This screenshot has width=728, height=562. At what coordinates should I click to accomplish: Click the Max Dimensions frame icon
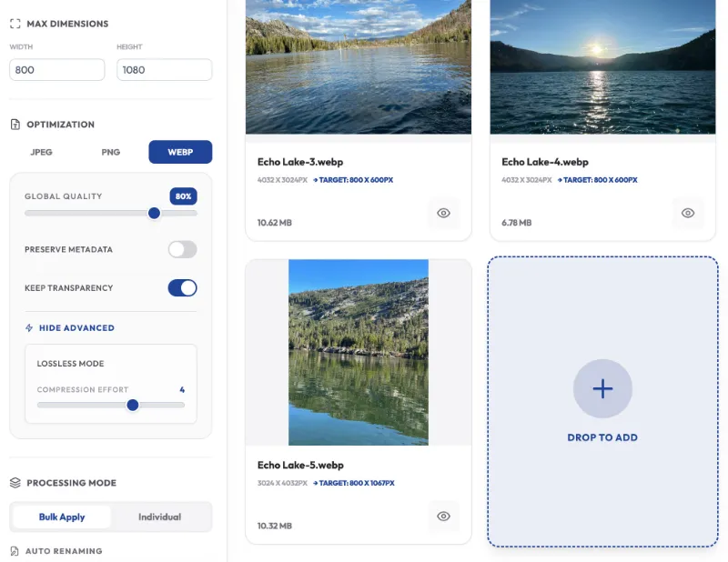click(x=15, y=24)
